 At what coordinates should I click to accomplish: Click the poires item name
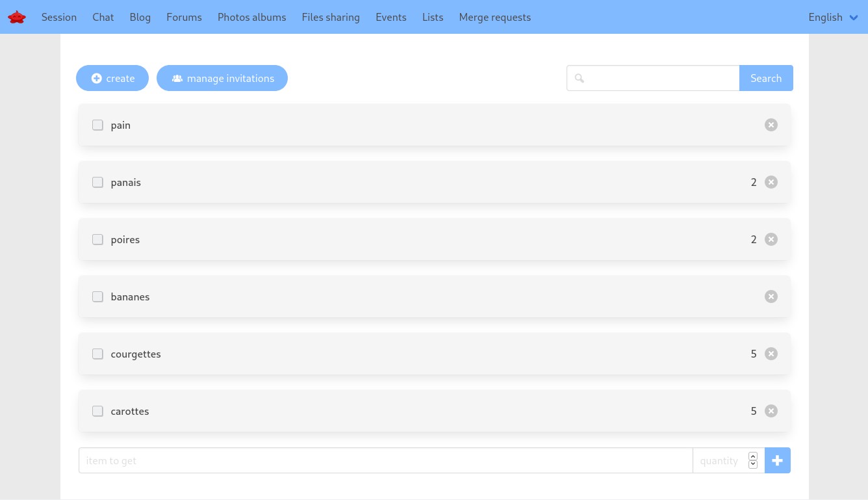click(x=125, y=240)
